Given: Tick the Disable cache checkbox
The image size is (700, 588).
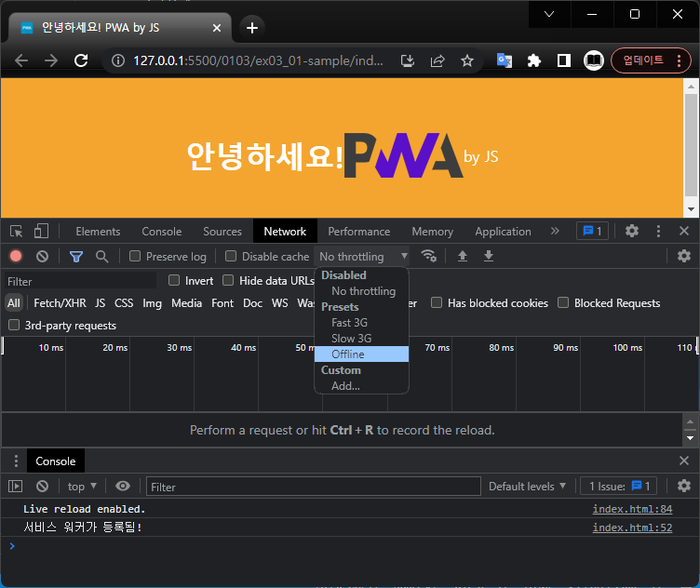Looking at the screenshot, I should (231, 256).
